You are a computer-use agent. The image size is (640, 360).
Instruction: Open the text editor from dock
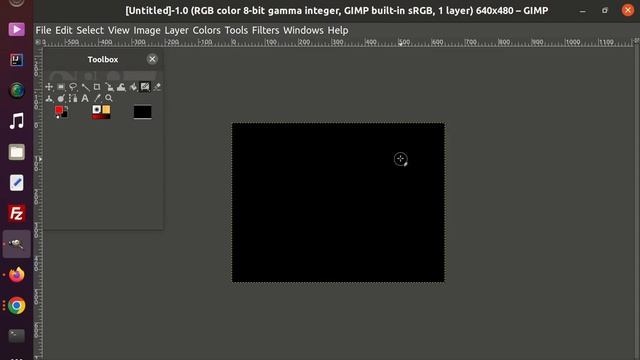click(17, 182)
